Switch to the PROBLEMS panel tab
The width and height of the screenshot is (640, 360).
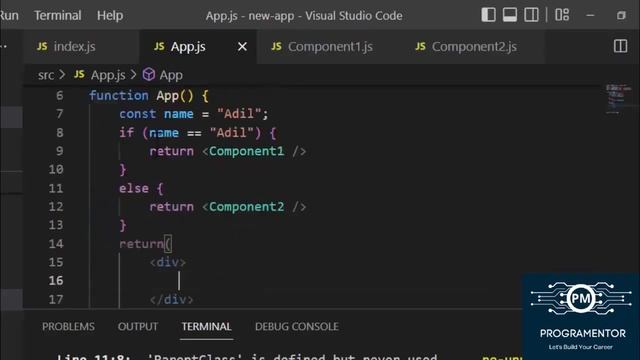coord(68,327)
